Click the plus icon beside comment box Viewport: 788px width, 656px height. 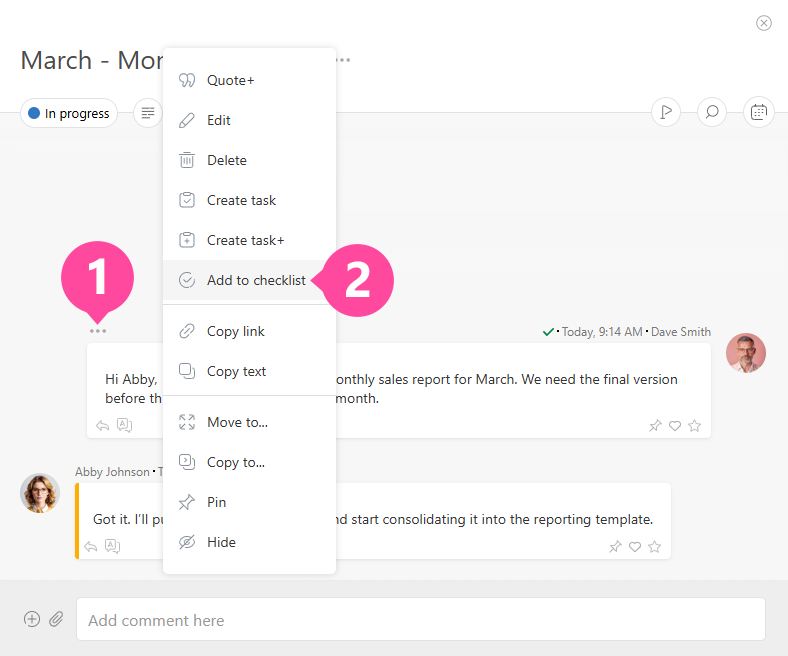click(32, 619)
